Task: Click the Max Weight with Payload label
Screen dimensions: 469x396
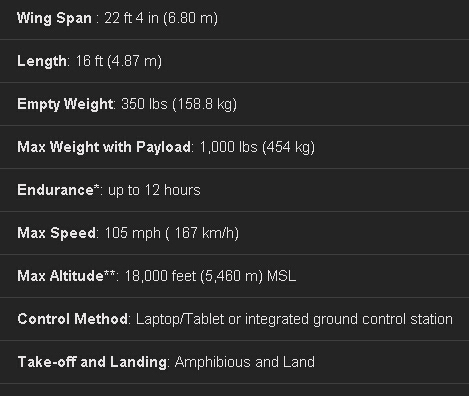Action: tap(104, 147)
